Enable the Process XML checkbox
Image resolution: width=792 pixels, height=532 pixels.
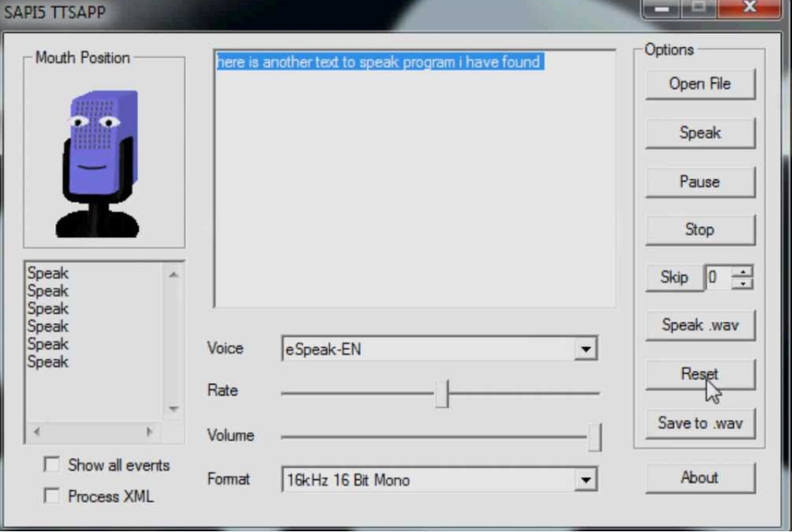coord(52,496)
